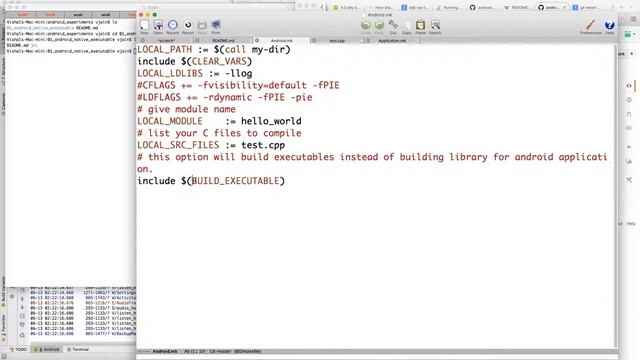The width and height of the screenshot is (640, 360).
Task: Open Preferences from the editor toolbar
Action: 591,27
